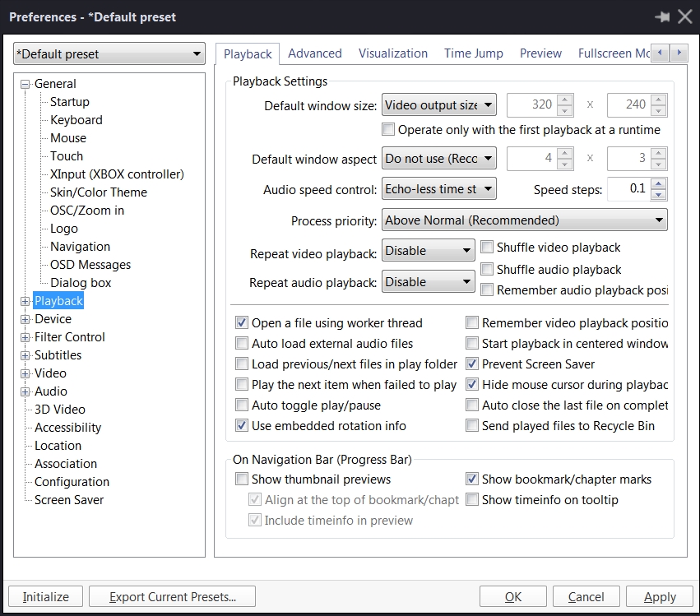The width and height of the screenshot is (700, 616).
Task: Open the Default preset dropdown
Action: click(x=109, y=54)
